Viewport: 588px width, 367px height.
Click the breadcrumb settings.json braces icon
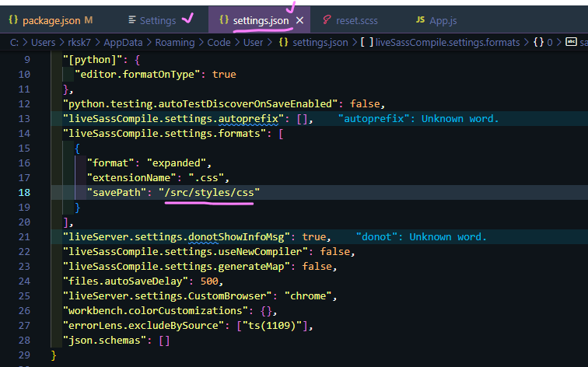pyautogui.click(x=283, y=42)
